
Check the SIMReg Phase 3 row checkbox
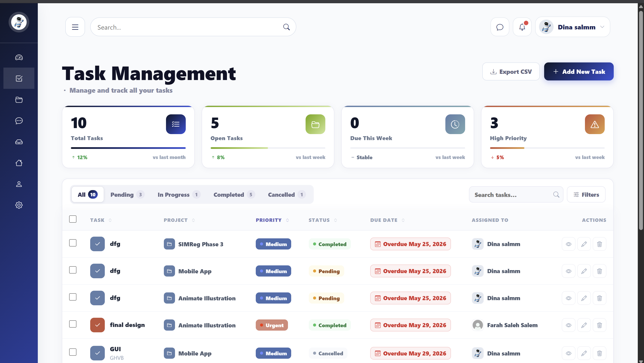tap(73, 243)
